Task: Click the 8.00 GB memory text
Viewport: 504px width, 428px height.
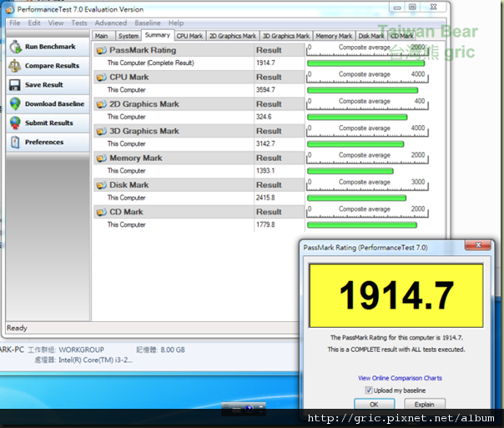Action: click(173, 350)
